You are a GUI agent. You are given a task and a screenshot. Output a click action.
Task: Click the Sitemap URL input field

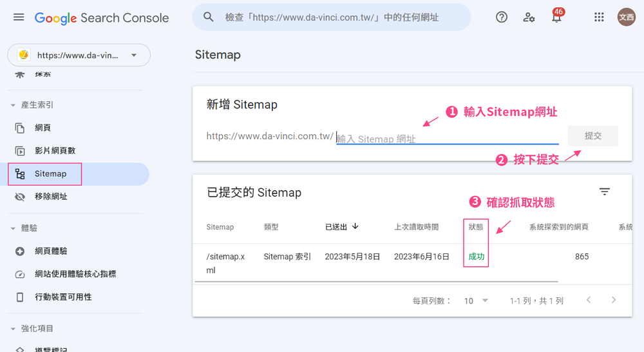448,138
